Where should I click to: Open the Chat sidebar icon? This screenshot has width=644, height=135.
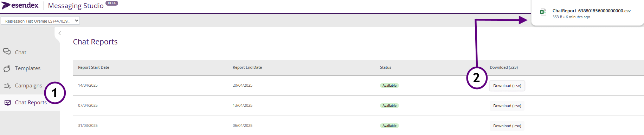(7, 52)
